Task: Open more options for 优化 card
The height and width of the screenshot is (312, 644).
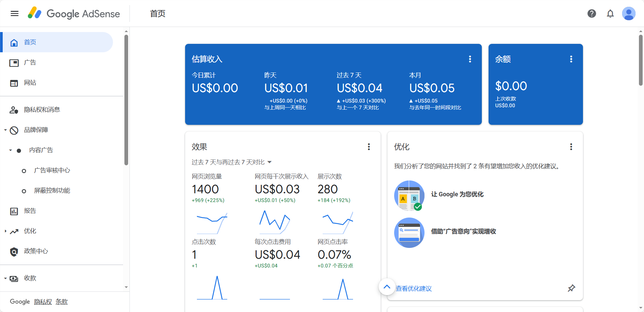Action: click(x=571, y=147)
